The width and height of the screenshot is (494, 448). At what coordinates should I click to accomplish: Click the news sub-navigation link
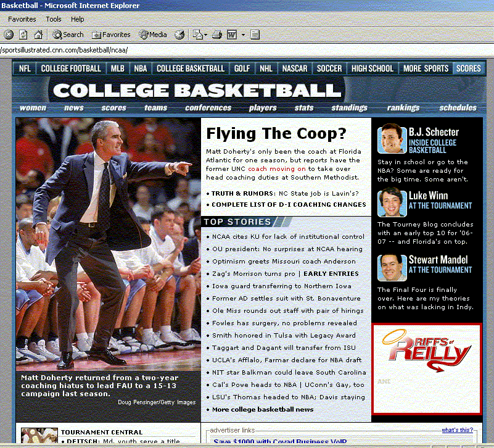74,108
